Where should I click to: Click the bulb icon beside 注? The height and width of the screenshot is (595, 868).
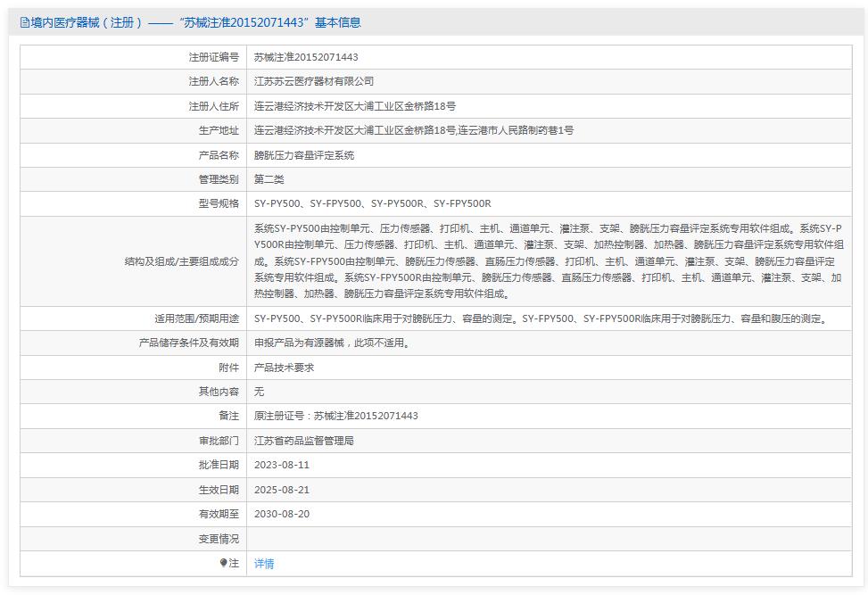tap(224, 563)
